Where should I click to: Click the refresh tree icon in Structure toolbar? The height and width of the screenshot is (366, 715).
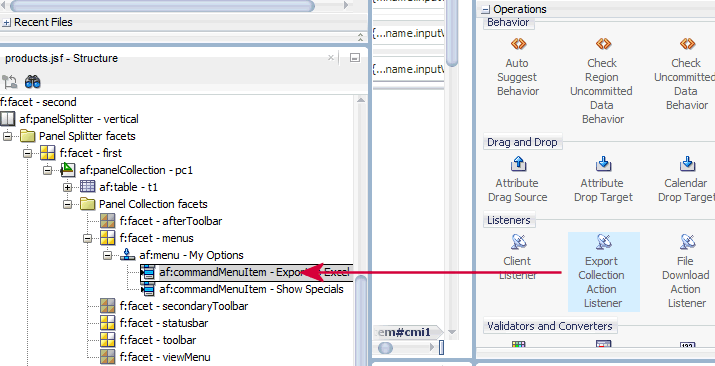[10, 82]
